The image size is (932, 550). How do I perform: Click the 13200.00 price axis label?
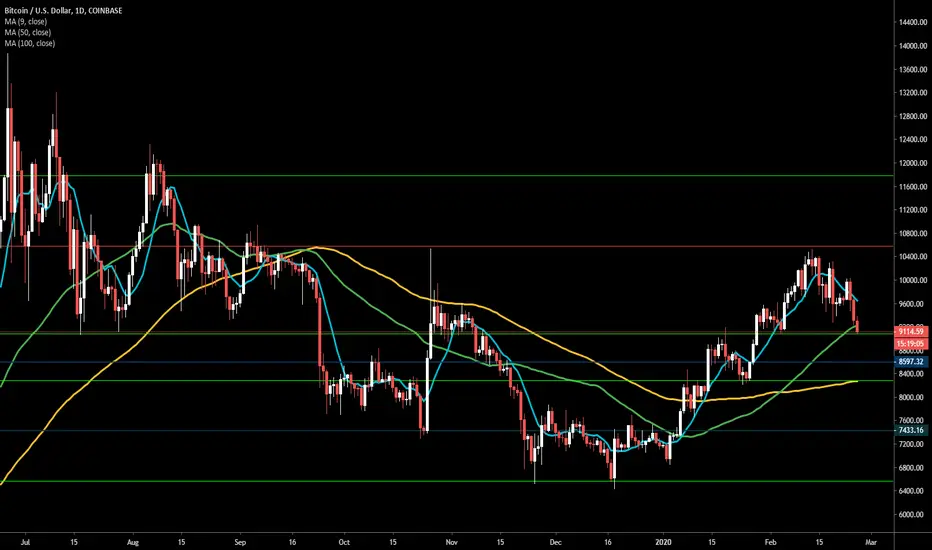click(x=913, y=93)
